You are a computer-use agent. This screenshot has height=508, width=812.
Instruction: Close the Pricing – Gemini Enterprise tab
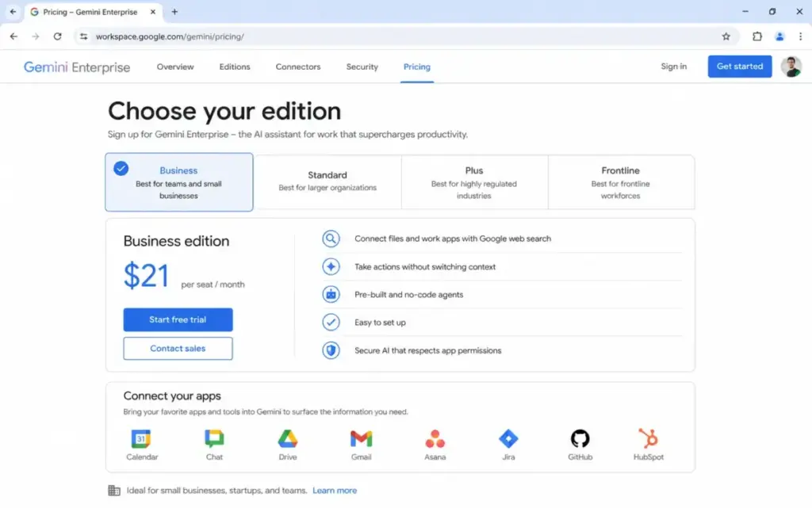click(x=153, y=11)
